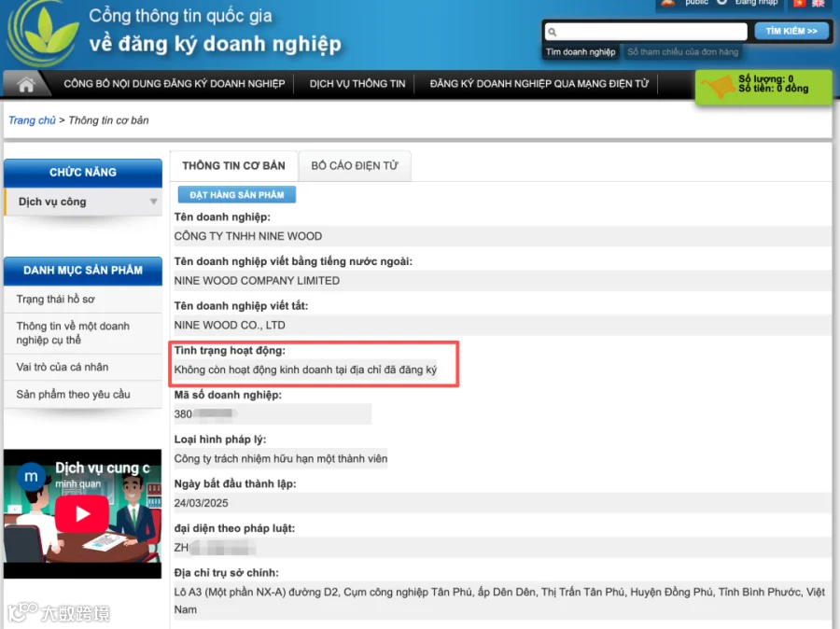Click the 'public' user label in header
The height and width of the screenshot is (629, 840).
(696, 3)
